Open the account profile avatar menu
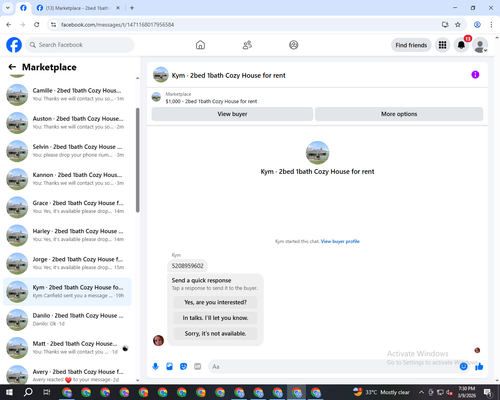Image resolution: width=500 pixels, height=400 pixels. [480, 45]
